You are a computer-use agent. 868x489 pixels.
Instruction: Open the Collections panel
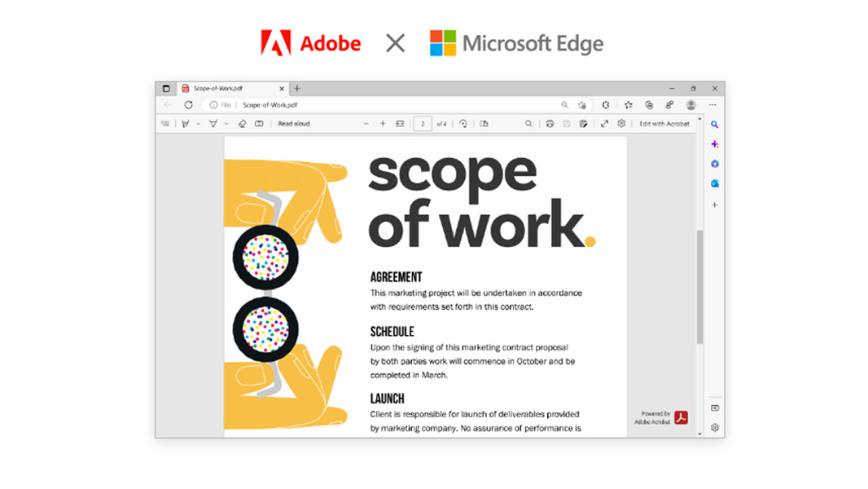pyautogui.click(x=649, y=104)
